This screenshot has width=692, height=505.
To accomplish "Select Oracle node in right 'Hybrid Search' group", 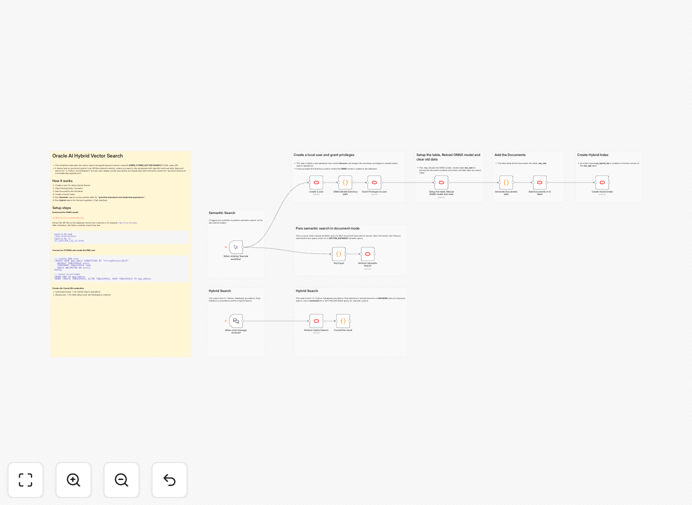I will tap(316, 321).
